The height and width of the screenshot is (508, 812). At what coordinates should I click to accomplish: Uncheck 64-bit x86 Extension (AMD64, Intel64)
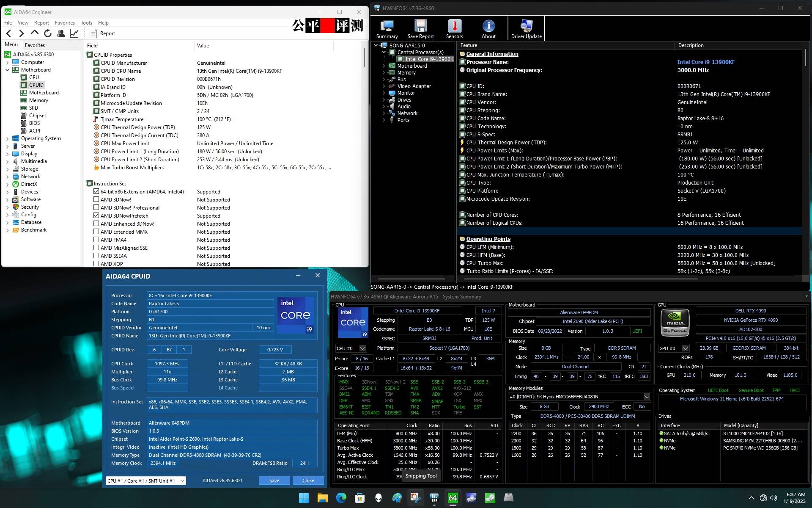(97, 191)
